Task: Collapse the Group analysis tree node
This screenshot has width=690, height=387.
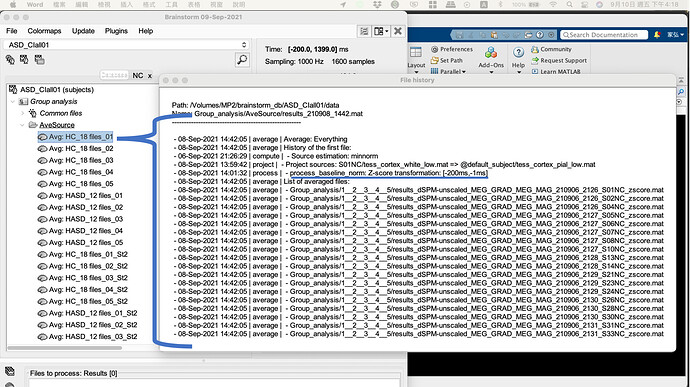Action: click(x=12, y=101)
